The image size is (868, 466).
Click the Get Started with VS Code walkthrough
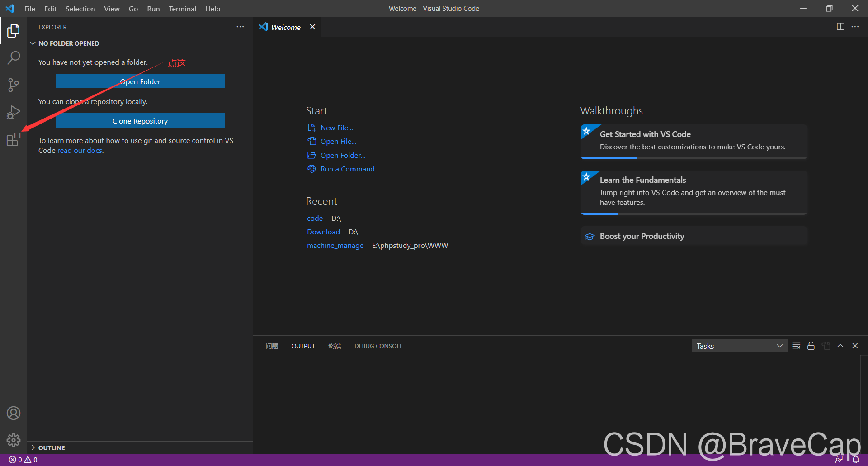(694, 142)
